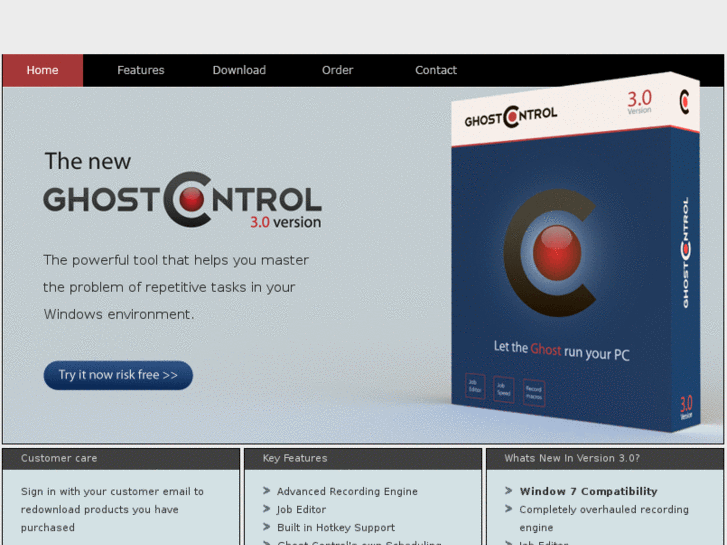Click the small C emblem on the box's top corner
Screen dimensions: 727x545
coord(684,102)
